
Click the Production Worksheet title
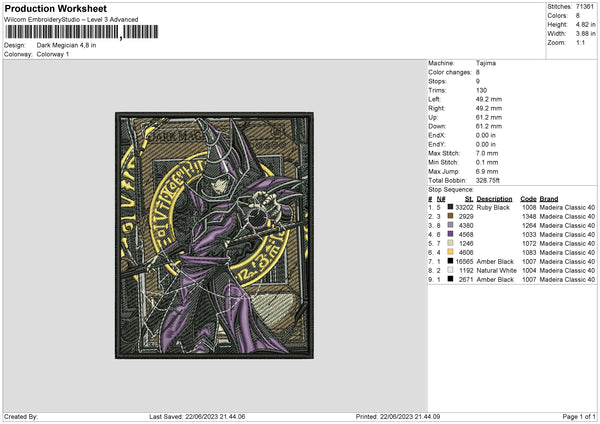point(55,8)
